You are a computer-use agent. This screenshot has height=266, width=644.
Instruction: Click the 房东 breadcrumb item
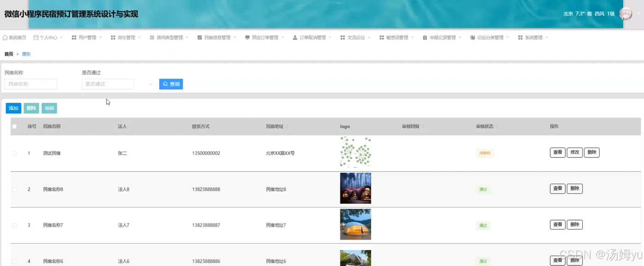(x=26, y=54)
